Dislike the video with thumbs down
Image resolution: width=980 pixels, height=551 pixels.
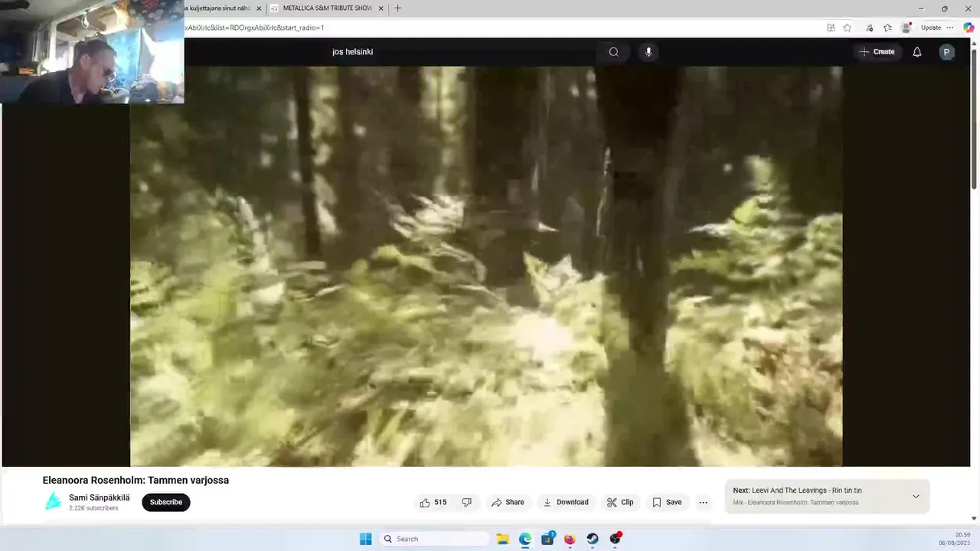tap(466, 503)
